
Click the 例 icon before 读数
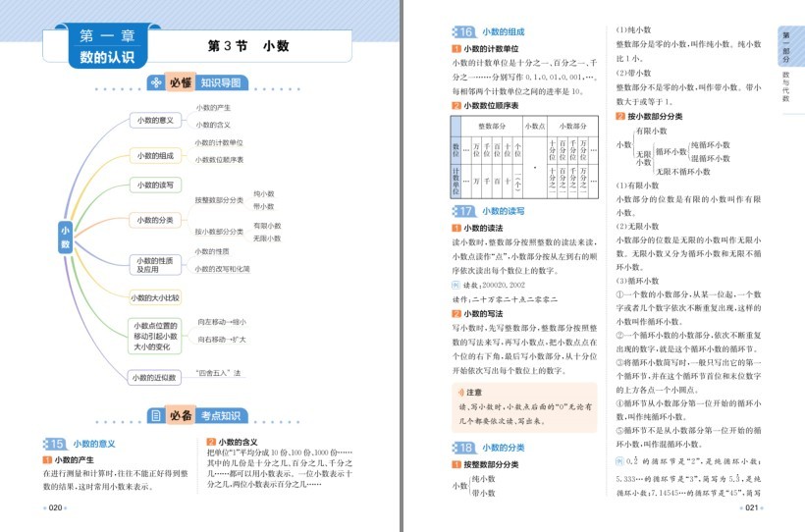(456, 285)
